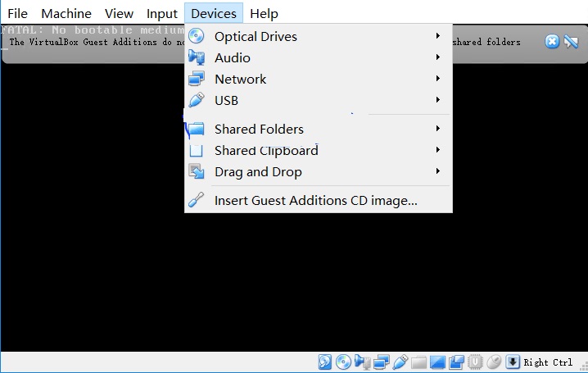Click the Guest Additions notification message text
This screenshot has width=588, height=373.
pos(97,42)
